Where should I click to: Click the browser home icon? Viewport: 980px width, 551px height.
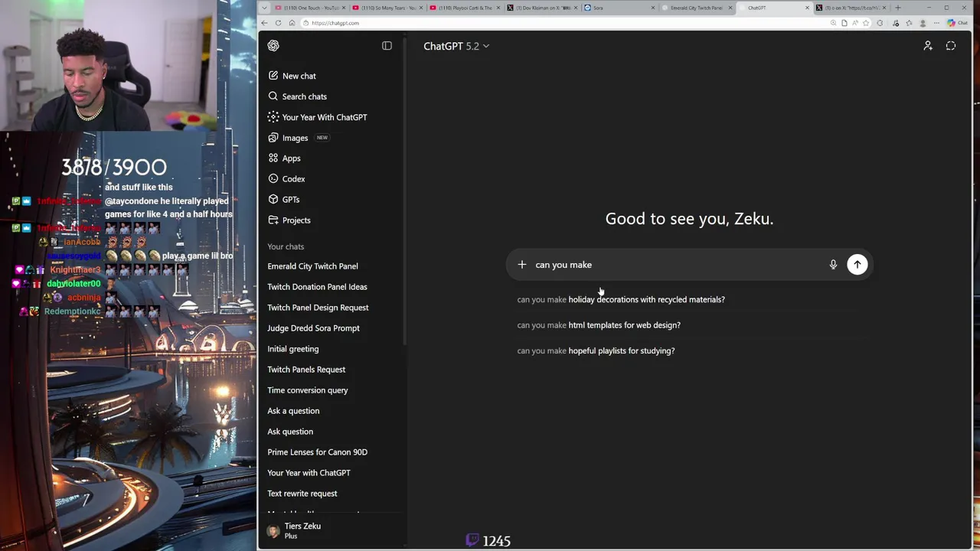pyautogui.click(x=292, y=23)
